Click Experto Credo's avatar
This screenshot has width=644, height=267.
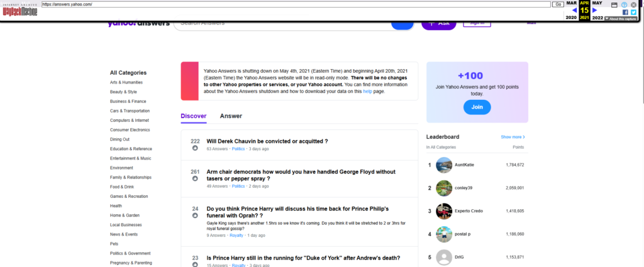coord(444,211)
